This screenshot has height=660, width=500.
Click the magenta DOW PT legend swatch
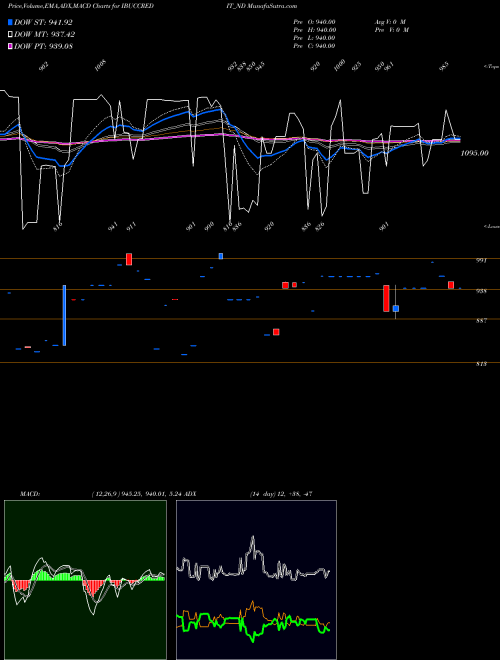click(x=10, y=46)
